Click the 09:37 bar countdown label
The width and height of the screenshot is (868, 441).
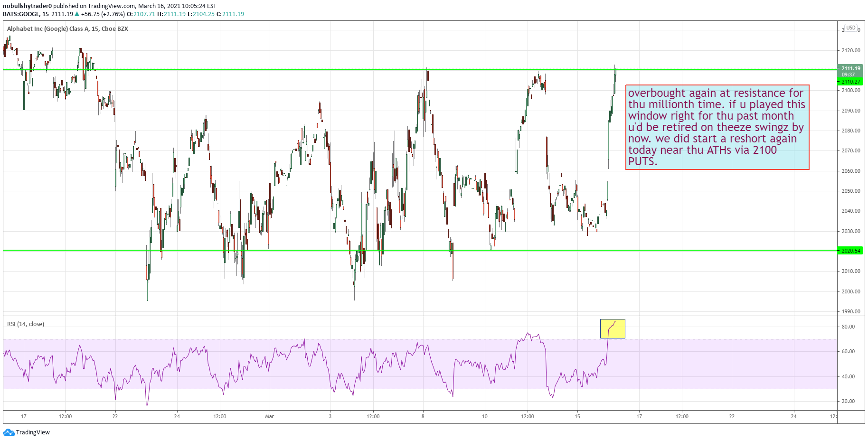[848, 75]
